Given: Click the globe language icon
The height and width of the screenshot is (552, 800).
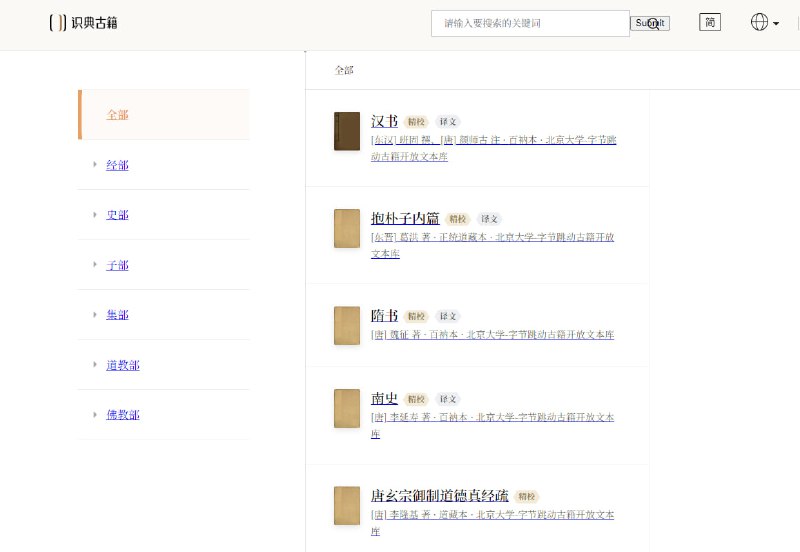Looking at the screenshot, I should coord(759,22).
